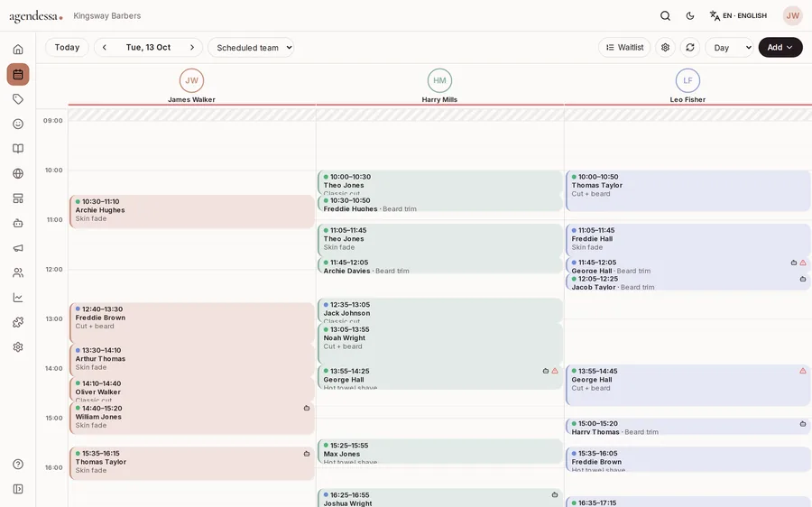Click the robot icon on William Jones appointment

click(307, 408)
